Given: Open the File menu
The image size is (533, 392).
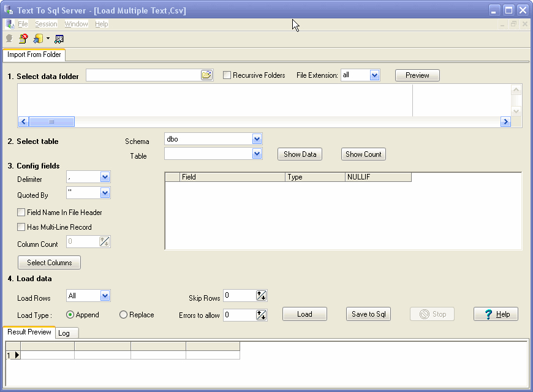Looking at the screenshot, I should click(23, 24).
